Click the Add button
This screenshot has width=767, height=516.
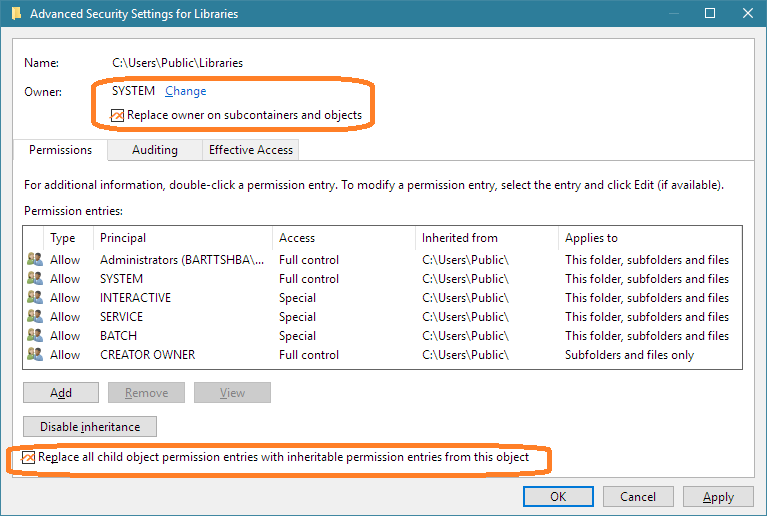tap(61, 393)
